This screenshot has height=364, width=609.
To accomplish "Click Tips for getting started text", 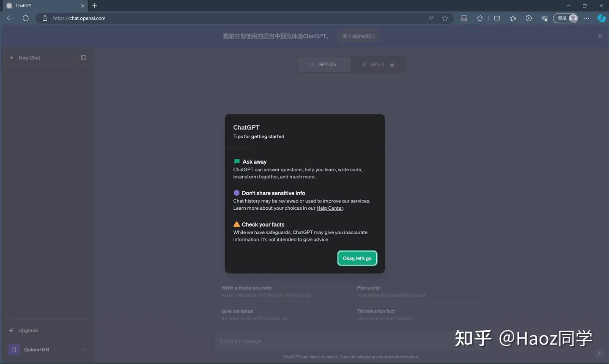I will [x=259, y=137].
